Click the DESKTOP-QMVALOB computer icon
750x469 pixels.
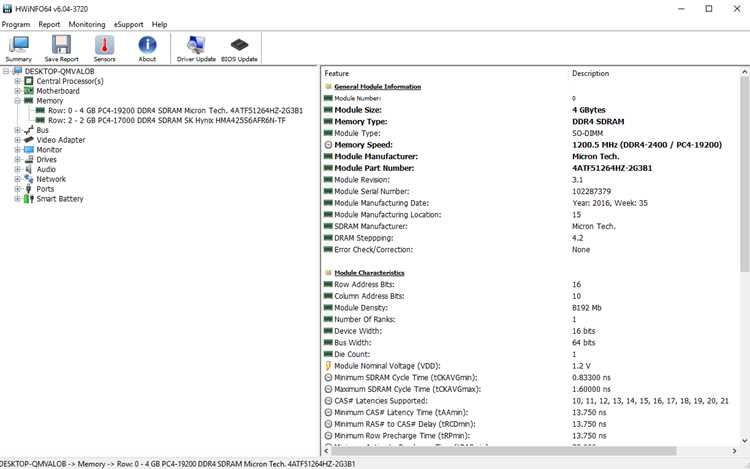pyautogui.click(x=18, y=71)
